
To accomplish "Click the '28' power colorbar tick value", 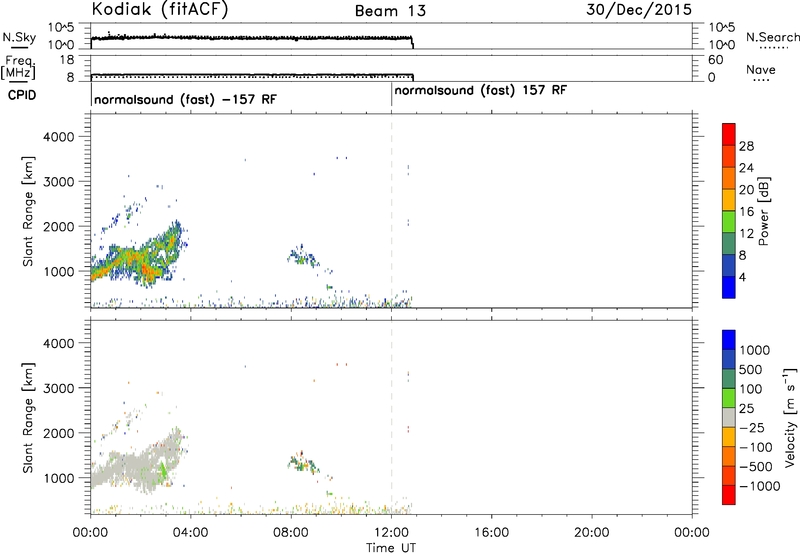I will [746, 146].
